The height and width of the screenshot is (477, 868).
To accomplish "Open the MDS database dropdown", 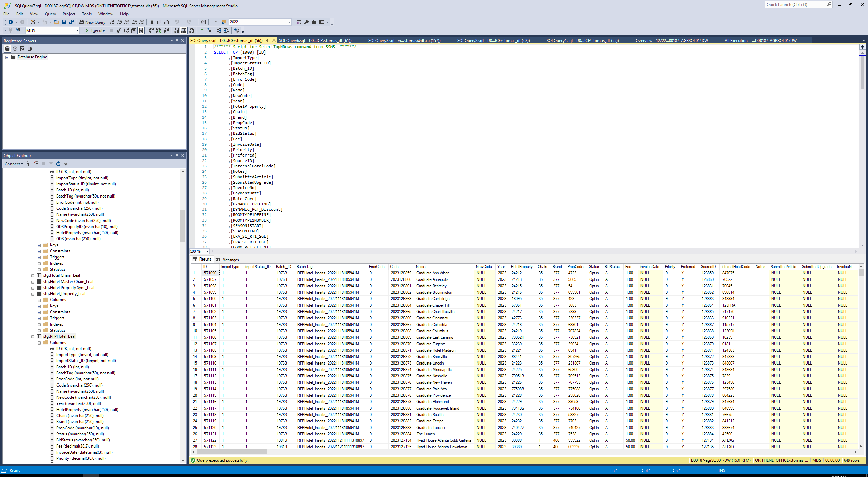I will (77, 30).
